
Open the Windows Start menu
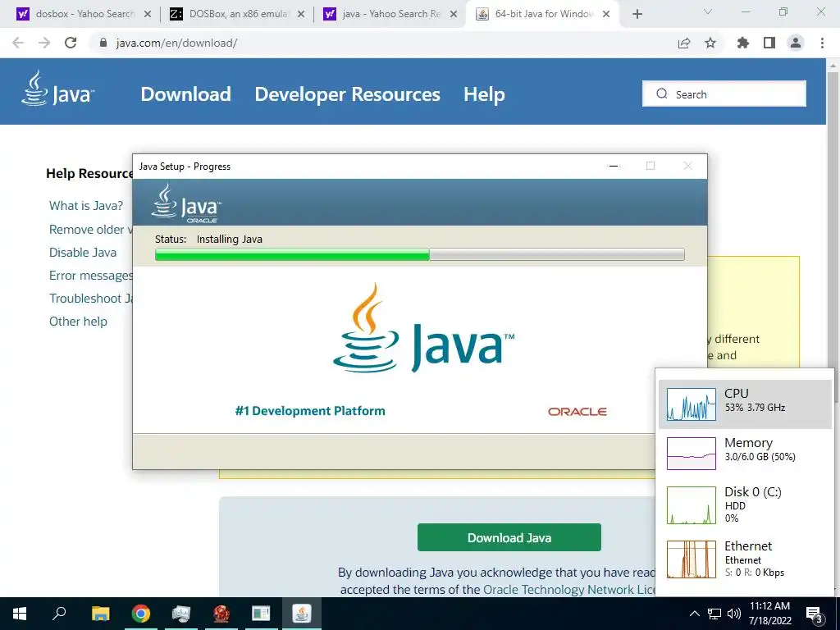20,614
